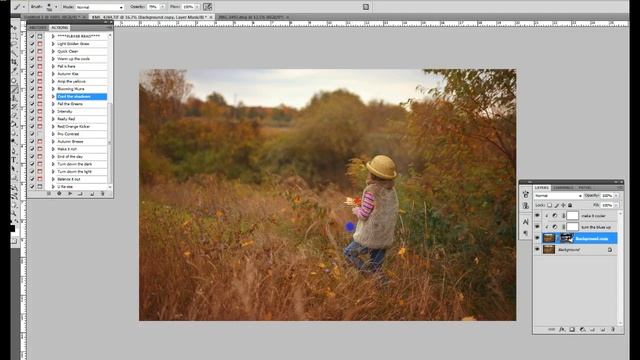Open the Flow slider arrow in options bar

click(x=198, y=7)
